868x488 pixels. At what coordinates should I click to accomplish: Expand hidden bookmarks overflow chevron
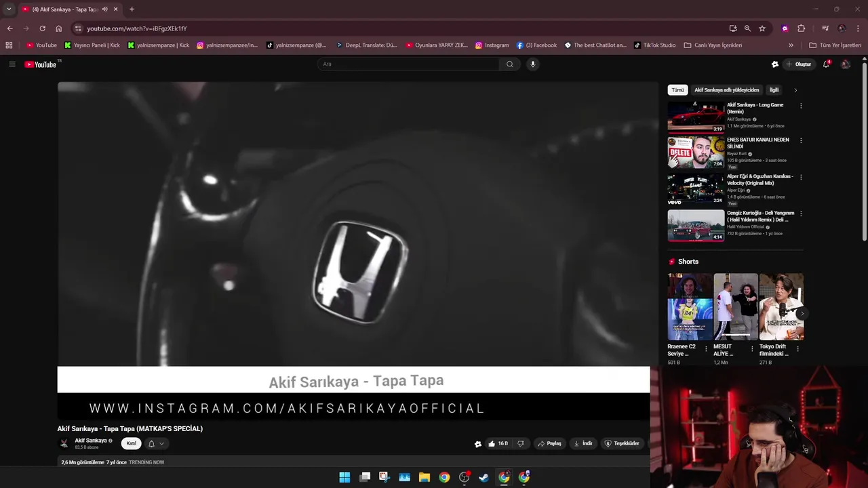pyautogui.click(x=791, y=45)
